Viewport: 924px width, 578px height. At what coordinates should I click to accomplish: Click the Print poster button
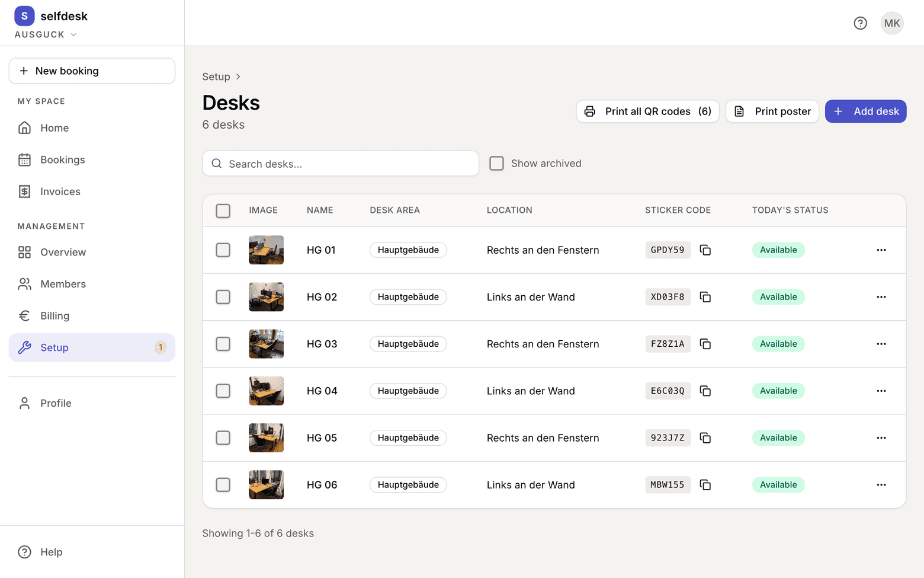pos(772,111)
